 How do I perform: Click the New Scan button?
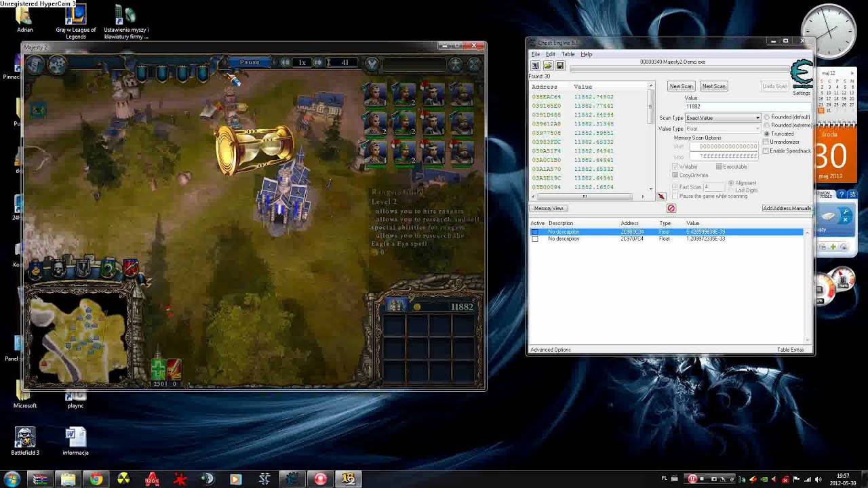682,86
